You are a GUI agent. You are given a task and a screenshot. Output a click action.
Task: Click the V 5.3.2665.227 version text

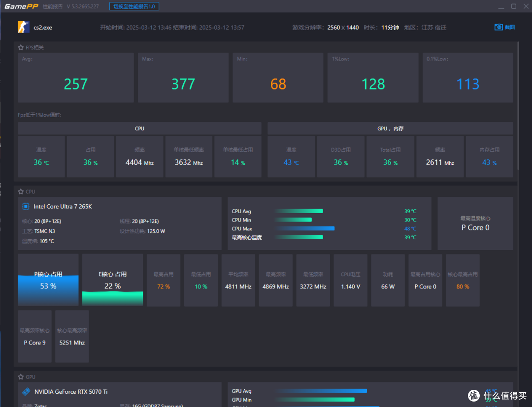[83, 6]
